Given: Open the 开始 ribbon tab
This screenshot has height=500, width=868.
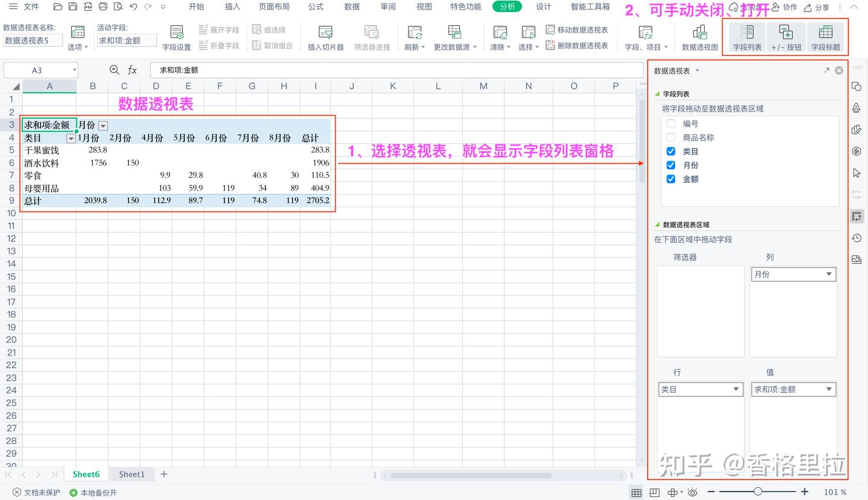Looking at the screenshot, I should click(x=197, y=7).
